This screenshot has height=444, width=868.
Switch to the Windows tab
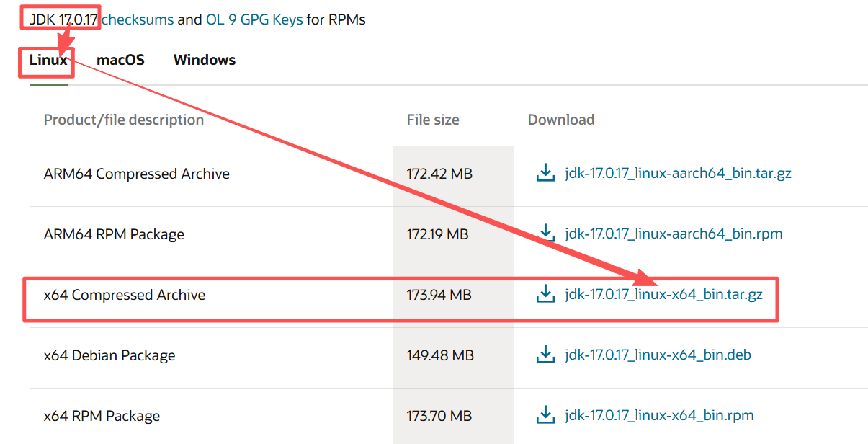point(205,60)
